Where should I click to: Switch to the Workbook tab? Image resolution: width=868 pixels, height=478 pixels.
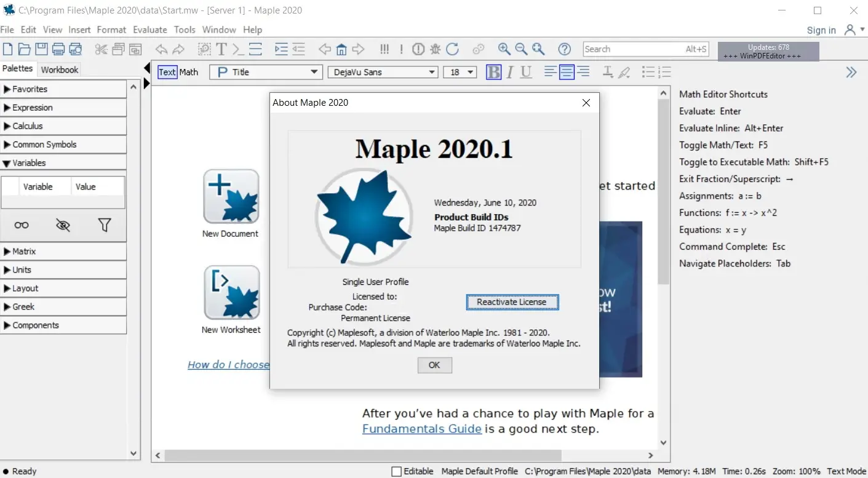pos(60,70)
